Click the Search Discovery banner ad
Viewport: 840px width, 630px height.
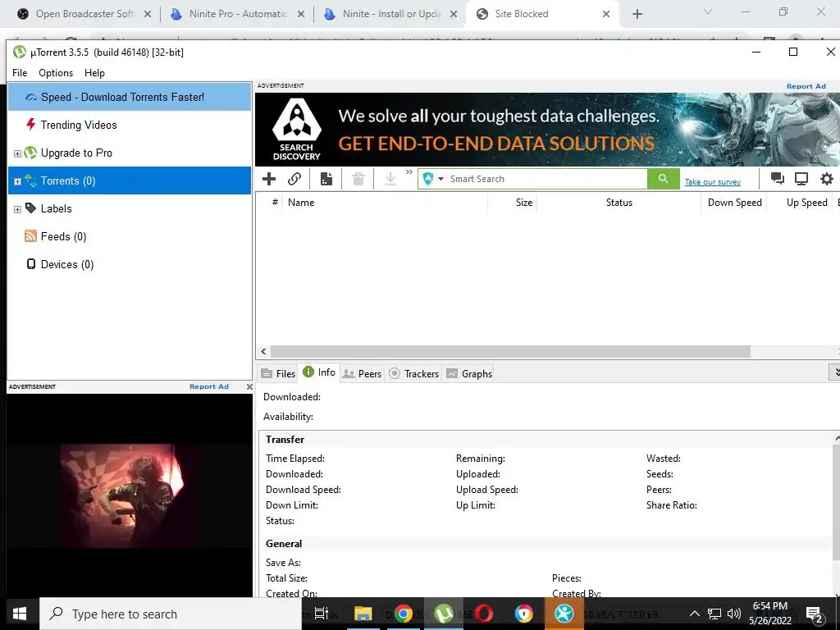click(x=547, y=129)
